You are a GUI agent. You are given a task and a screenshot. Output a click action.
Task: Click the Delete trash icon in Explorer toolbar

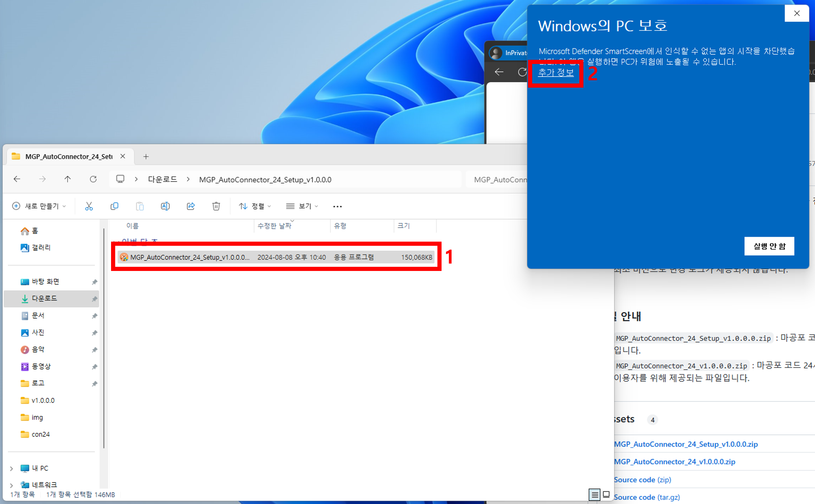(216, 206)
